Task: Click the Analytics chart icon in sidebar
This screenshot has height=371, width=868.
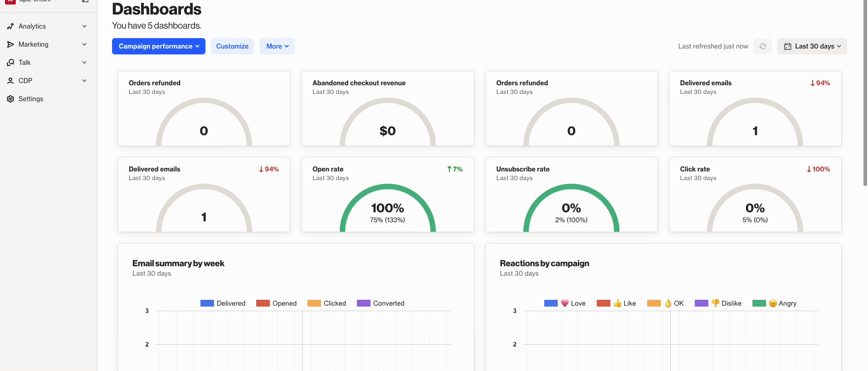Action: pos(10,26)
